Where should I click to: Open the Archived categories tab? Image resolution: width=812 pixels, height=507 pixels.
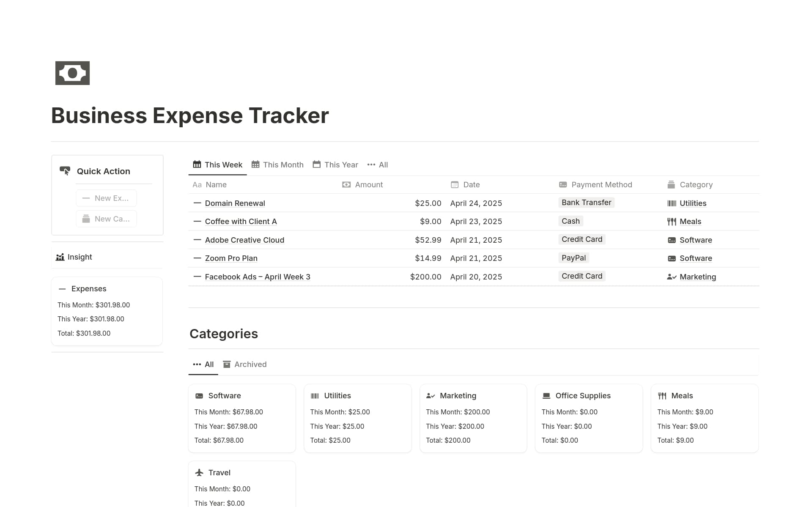coord(250,364)
